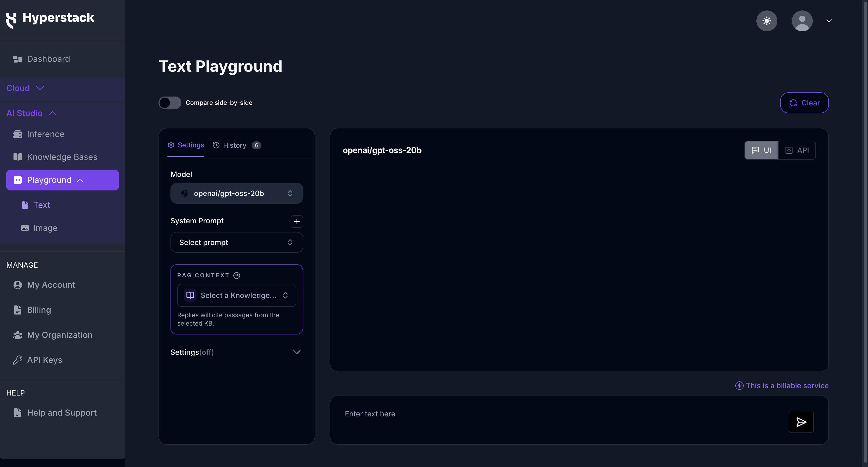Collapse the AI Studio section

pos(31,113)
